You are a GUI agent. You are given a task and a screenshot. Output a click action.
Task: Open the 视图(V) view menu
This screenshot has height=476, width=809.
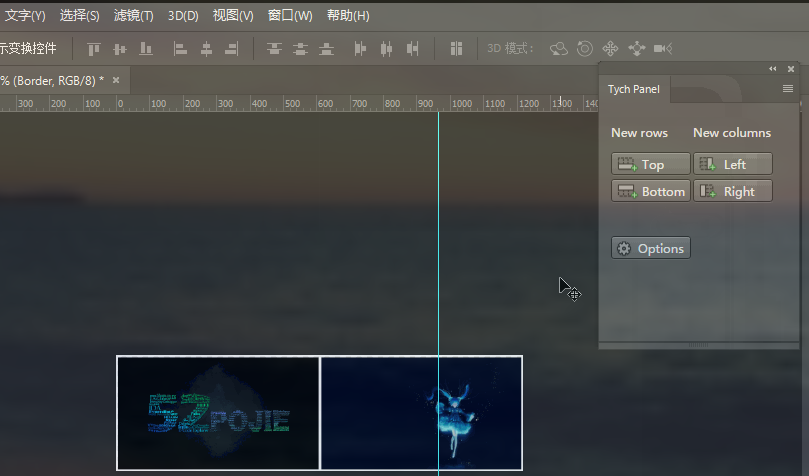pos(233,16)
